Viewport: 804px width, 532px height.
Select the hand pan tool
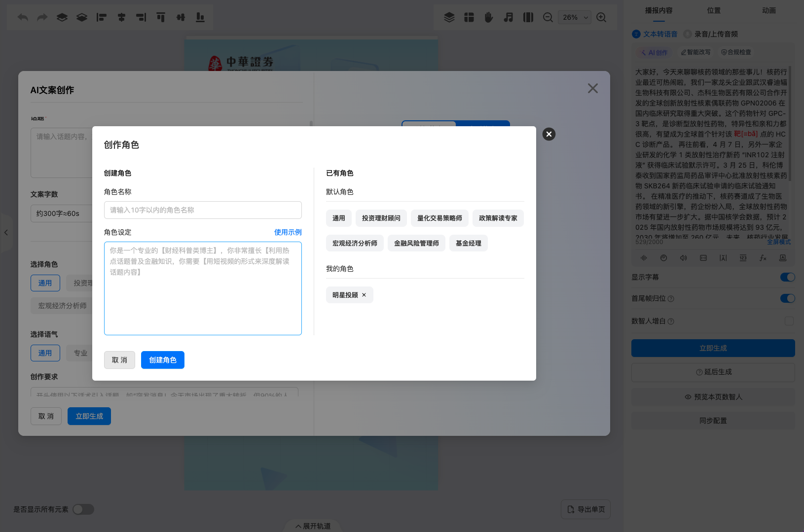coord(488,17)
